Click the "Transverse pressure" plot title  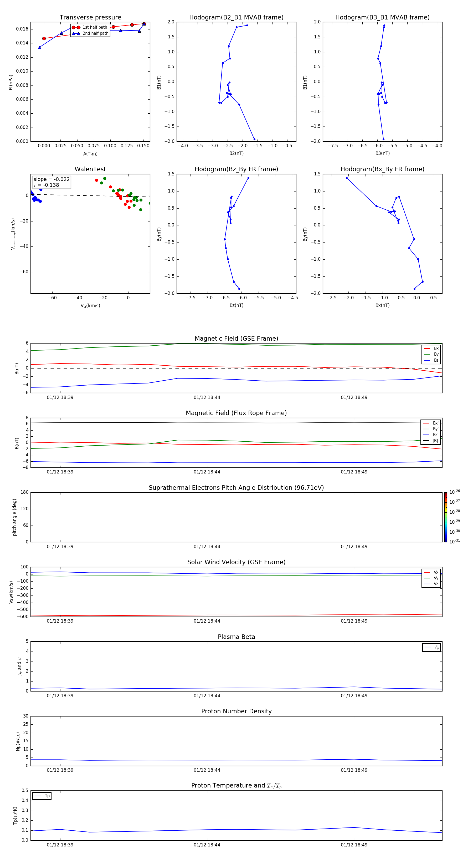[90, 18]
